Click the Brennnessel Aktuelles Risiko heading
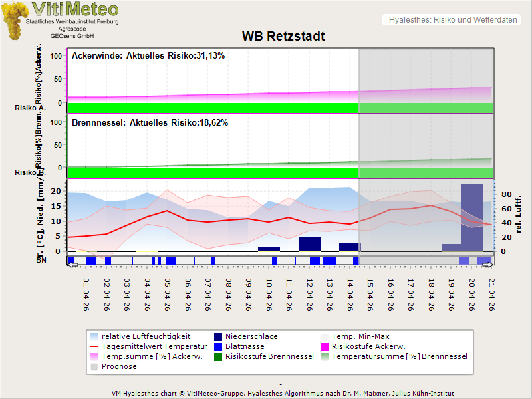532x399 pixels. point(150,123)
